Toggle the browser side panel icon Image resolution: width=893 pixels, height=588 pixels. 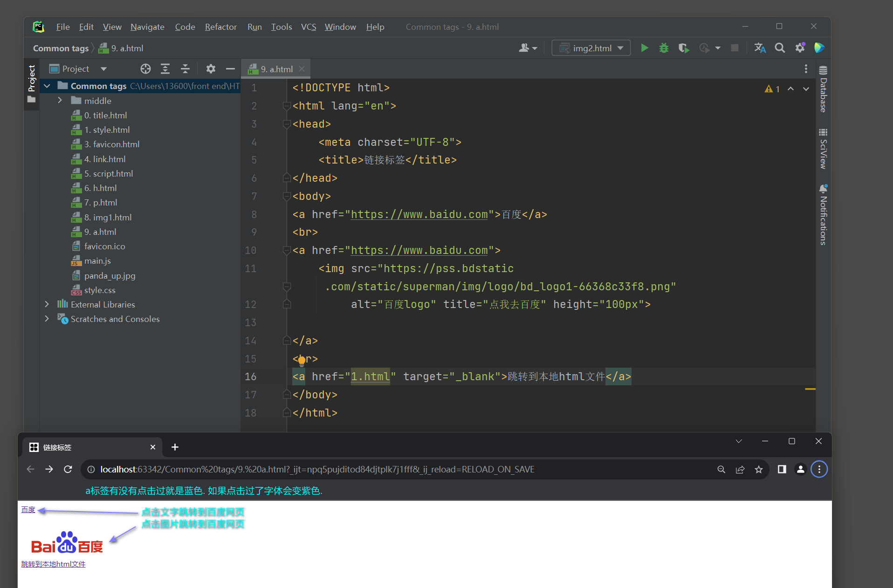pos(782,469)
